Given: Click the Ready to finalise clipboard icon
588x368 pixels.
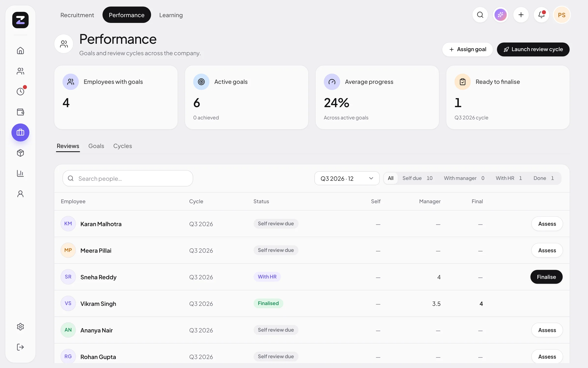Looking at the screenshot, I should [x=463, y=82].
